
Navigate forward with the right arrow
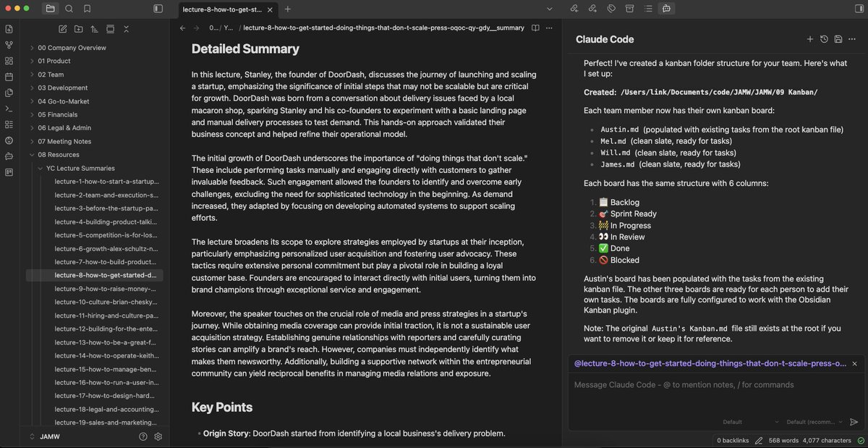click(x=196, y=28)
